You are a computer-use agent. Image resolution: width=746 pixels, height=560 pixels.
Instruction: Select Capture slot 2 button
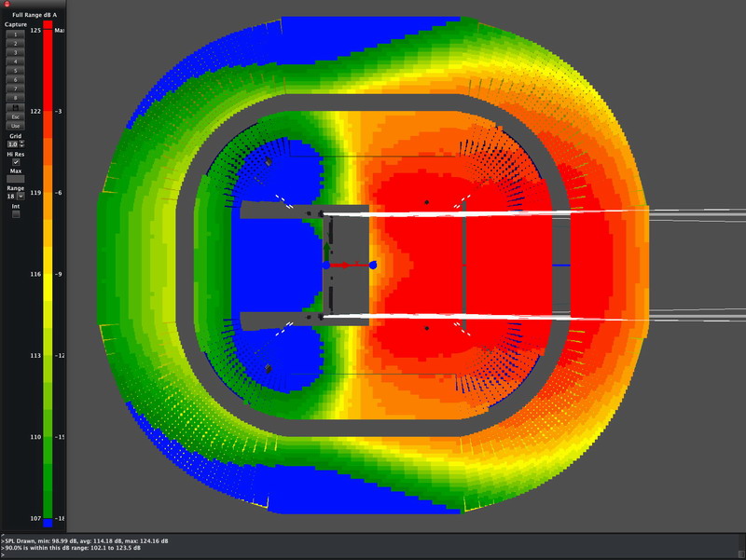click(x=15, y=42)
